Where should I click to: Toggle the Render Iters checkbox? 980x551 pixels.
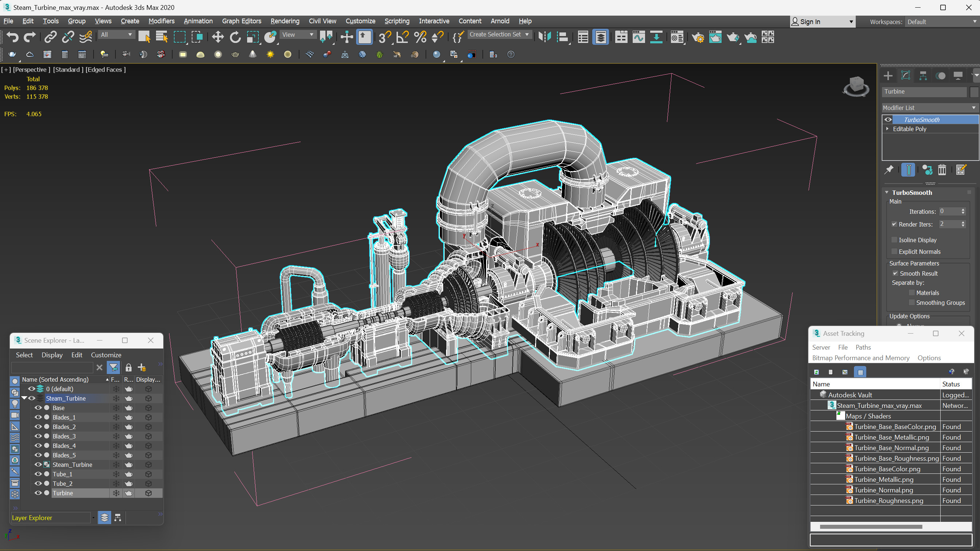[x=894, y=224]
